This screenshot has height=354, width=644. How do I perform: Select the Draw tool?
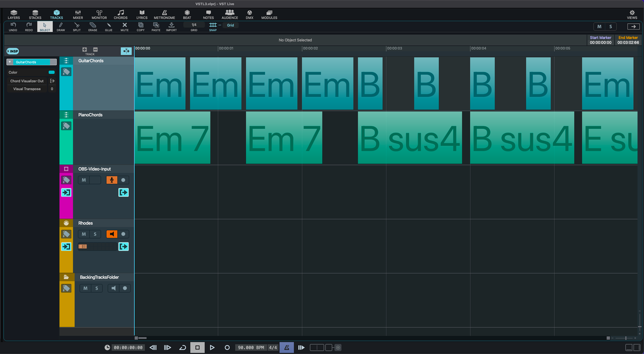[61, 26]
